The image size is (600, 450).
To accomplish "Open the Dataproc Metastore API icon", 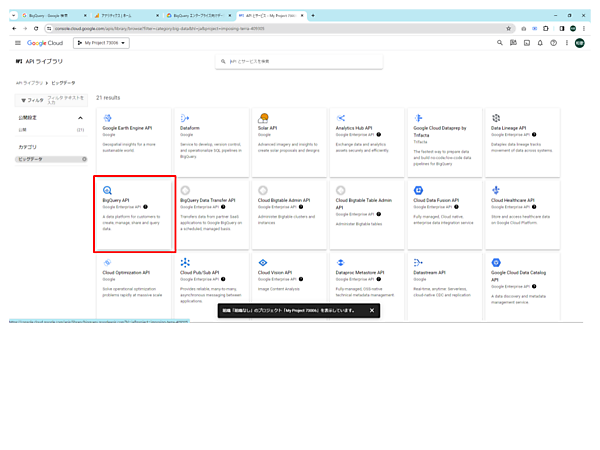I will (341, 262).
